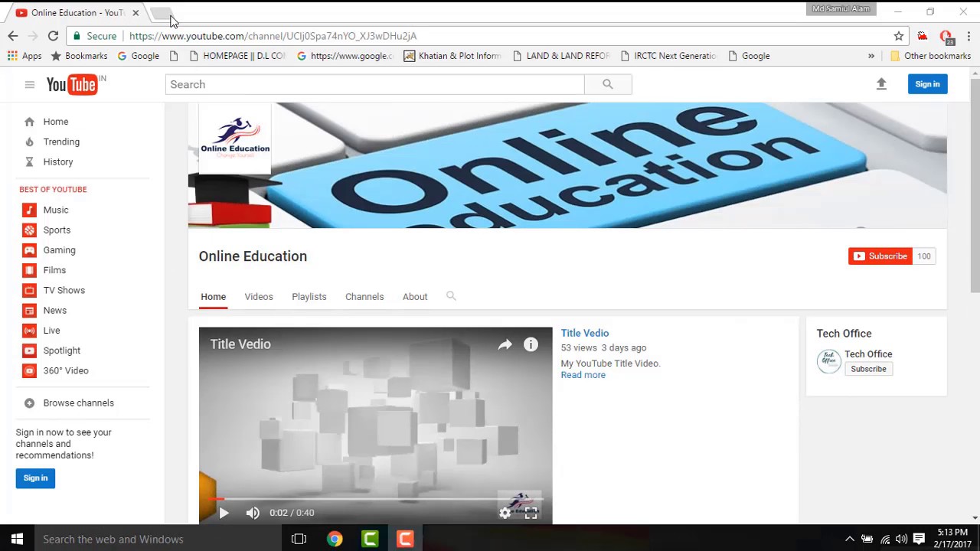Viewport: 980px width, 551px height.
Task: Open History in sidebar
Action: coord(58,161)
